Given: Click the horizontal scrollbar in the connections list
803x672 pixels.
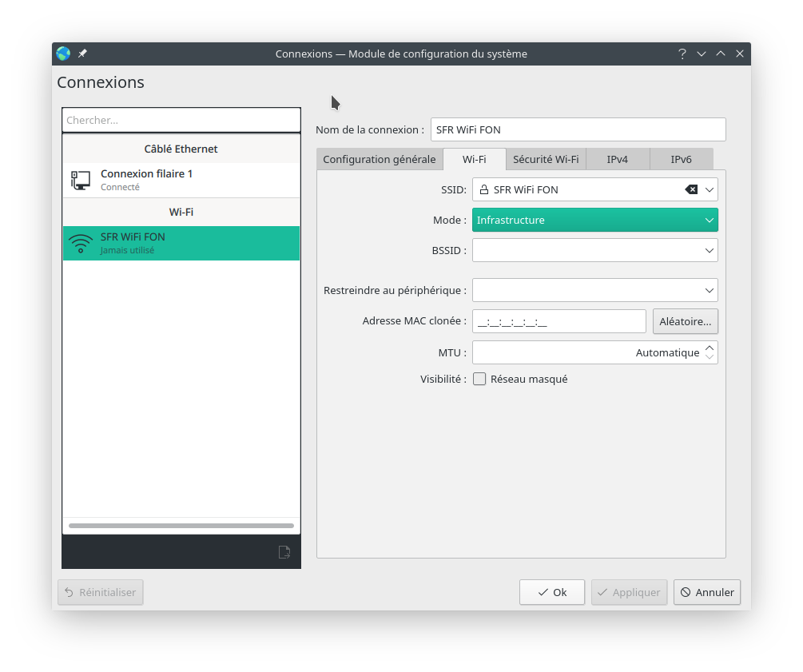Looking at the screenshot, I should click(181, 526).
